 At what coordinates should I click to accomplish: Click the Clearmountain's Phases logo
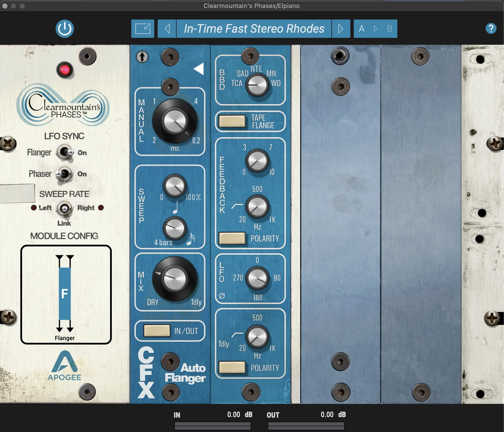(63, 105)
